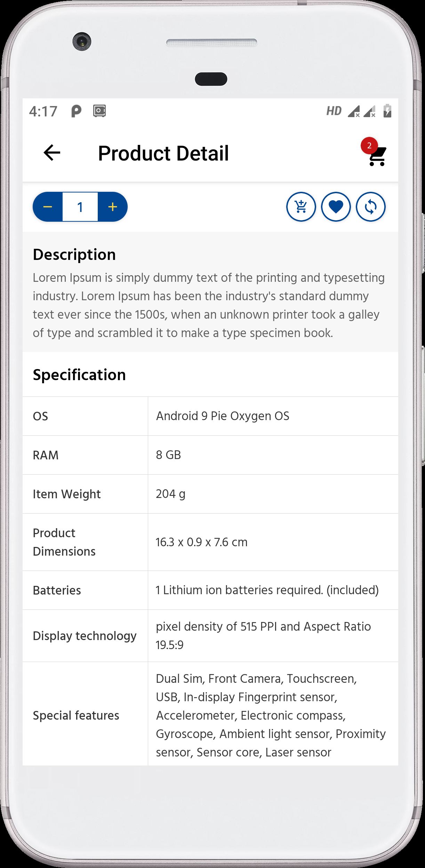Tap the HD status bar indicator

pos(334,111)
